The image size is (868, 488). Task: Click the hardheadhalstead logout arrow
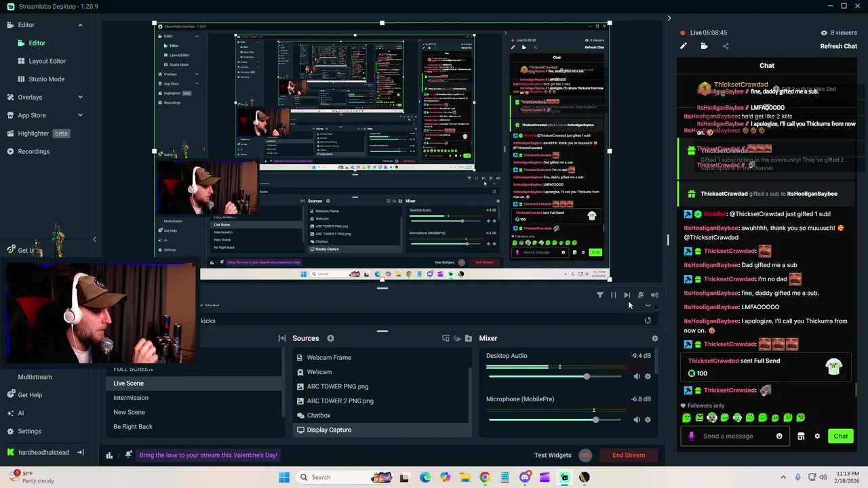(x=80, y=452)
